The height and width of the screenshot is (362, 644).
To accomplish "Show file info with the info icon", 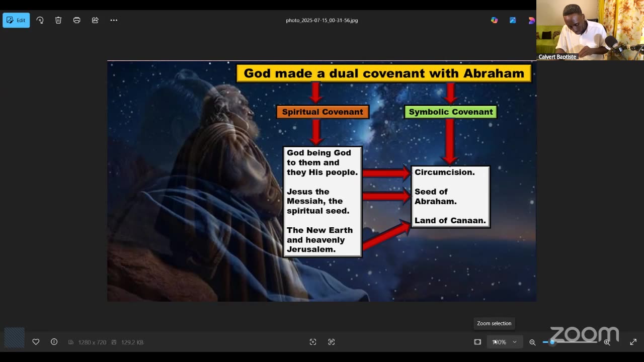I will coord(54,342).
